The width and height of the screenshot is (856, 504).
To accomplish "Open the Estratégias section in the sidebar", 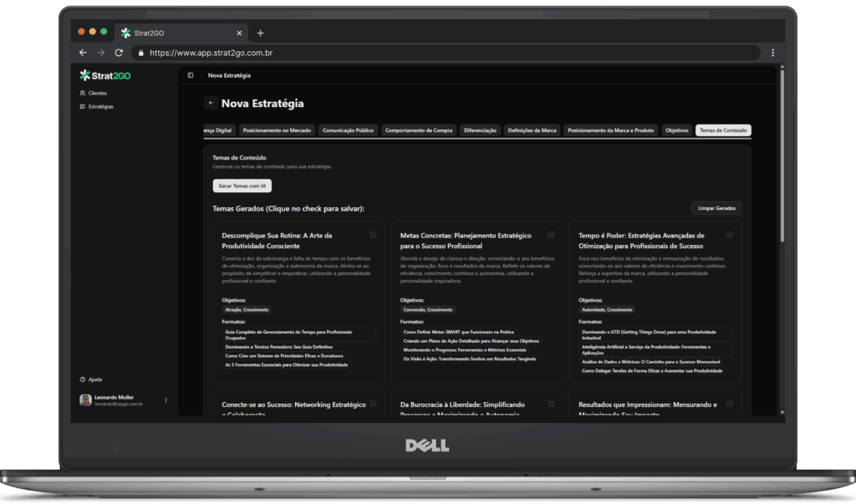I will 100,107.
